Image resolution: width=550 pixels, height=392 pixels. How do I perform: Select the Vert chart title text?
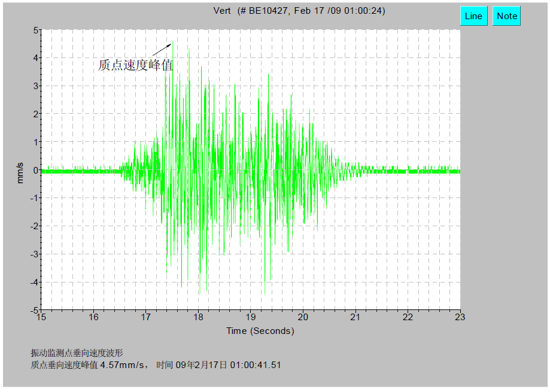pos(299,11)
